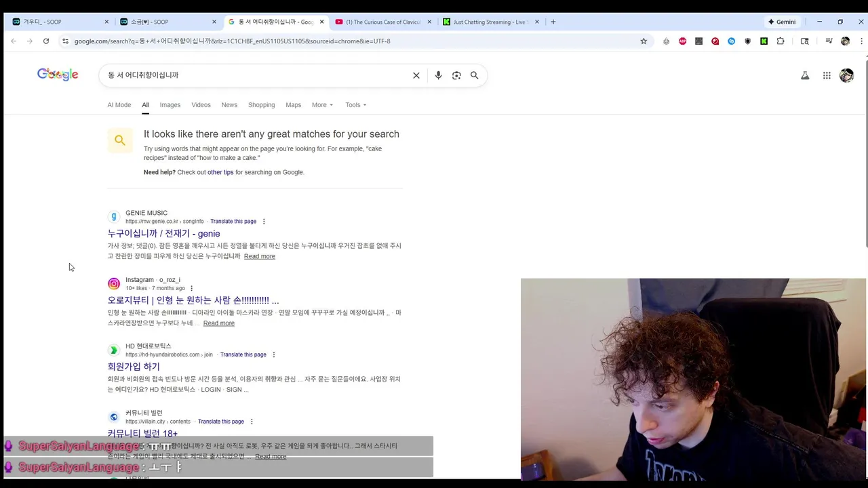Open Google account avatar on page

846,75
